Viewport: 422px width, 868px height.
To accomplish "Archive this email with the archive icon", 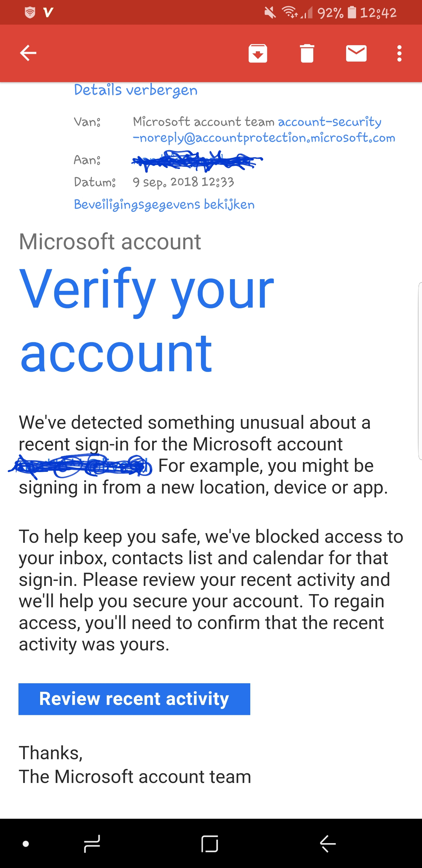I will coord(258,53).
